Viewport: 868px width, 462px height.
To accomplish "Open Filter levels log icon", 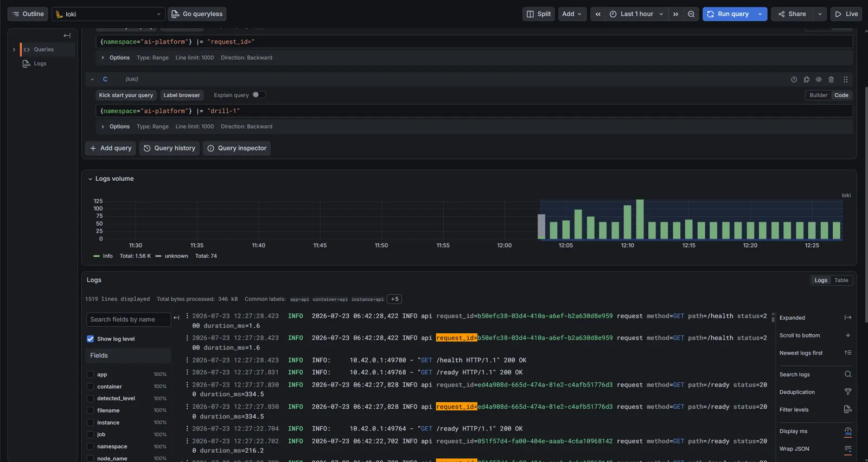I will [848, 409].
